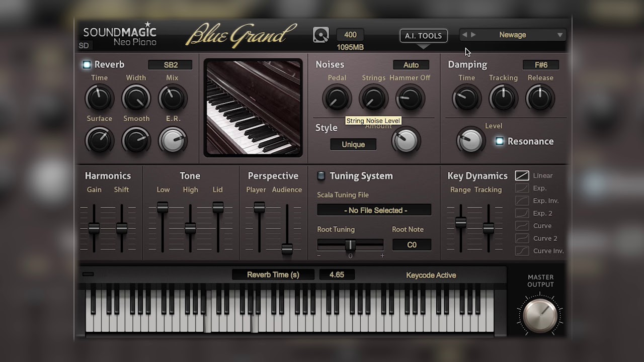
Task: Select the Curve 2 dynamics icon
Action: (x=522, y=238)
